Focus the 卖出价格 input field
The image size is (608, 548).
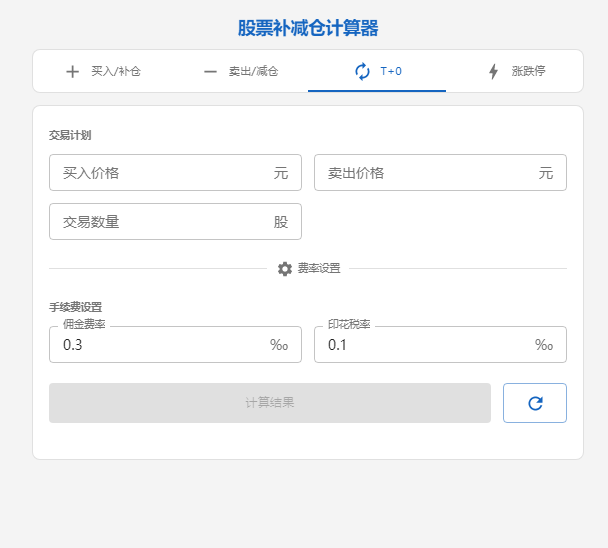click(440, 173)
